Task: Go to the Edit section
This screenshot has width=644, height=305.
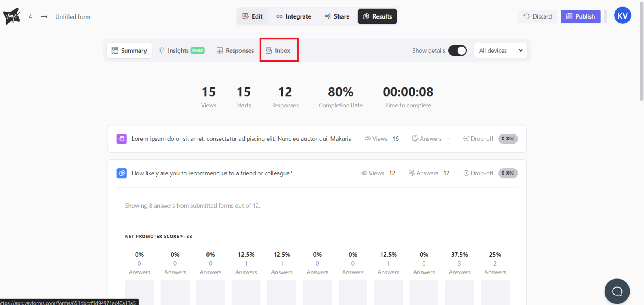Action: coord(252,16)
